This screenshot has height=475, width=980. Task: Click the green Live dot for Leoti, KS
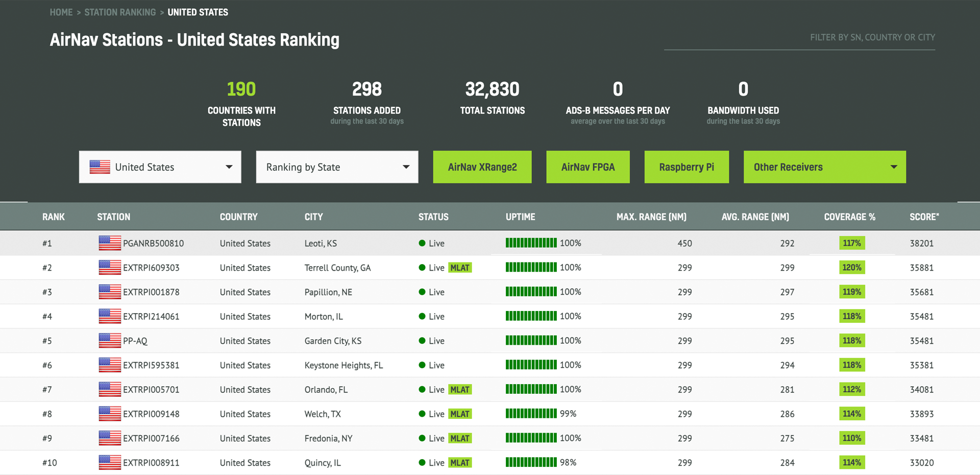(422, 243)
